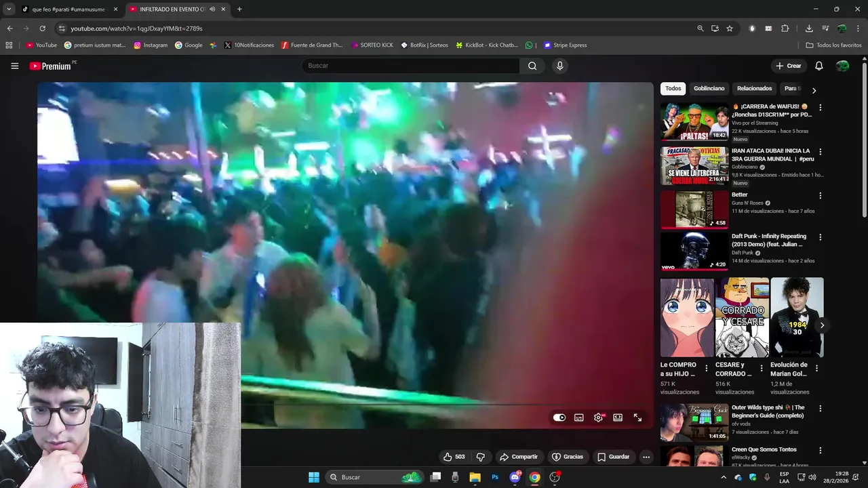Viewport: 868px width, 488px height.
Task: Open the Instagram bookmark
Action: tap(151, 45)
